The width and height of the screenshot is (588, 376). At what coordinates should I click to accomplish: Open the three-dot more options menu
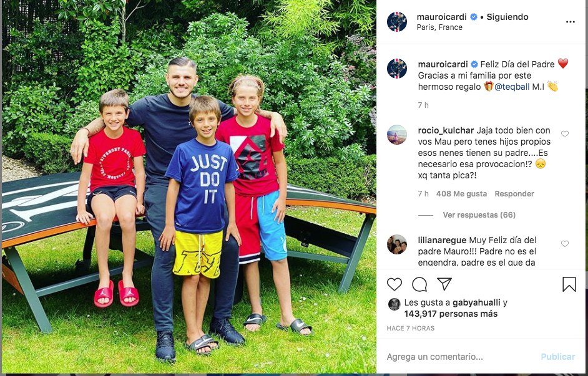click(x=571, y=22)
